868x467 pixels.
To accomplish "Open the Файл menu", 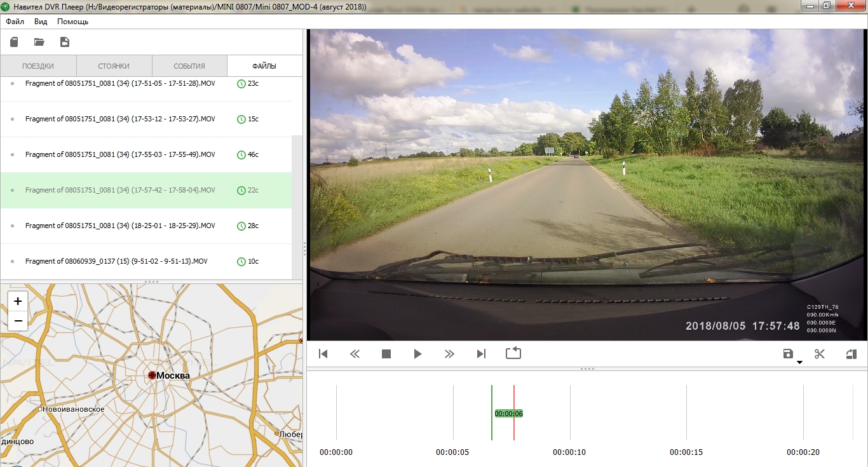I will tap(15, 22).
